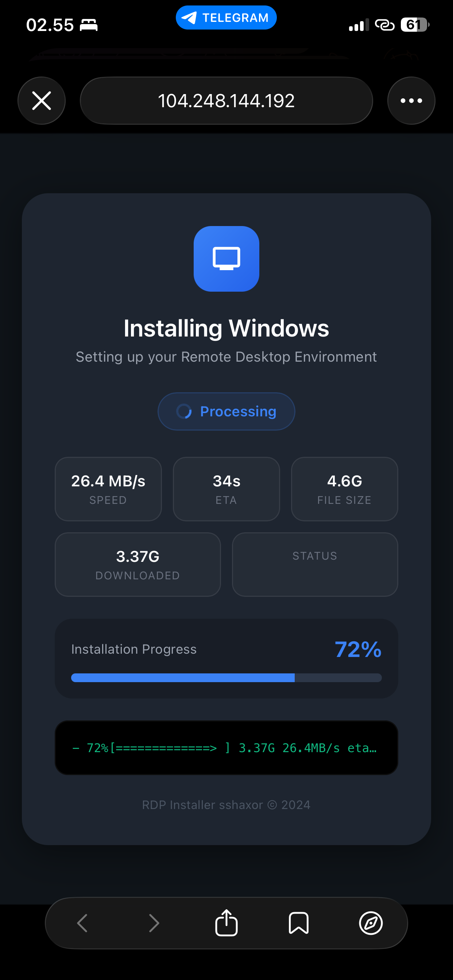The height and width of the screenshot is (980, 453).
Task: Close the in-app browser with X button
Action: pos(42,101)
